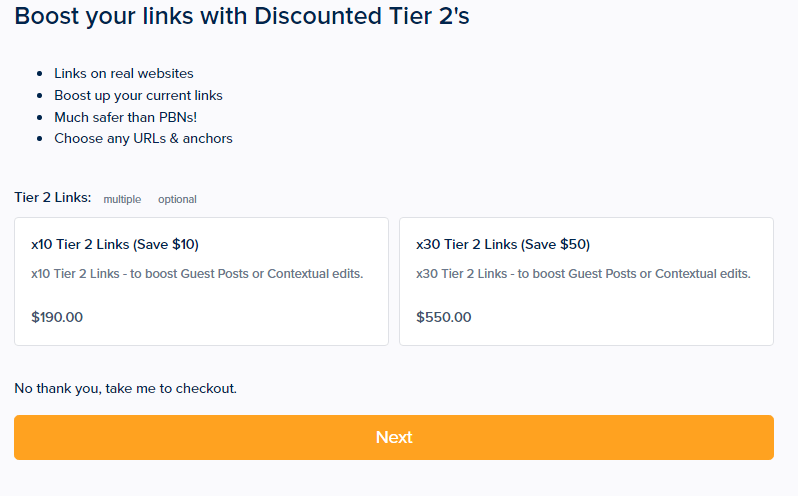This screenshot has height=496, width=798.
Task: Click the 'Tier 2 Links:' field label
Action: 52,198
